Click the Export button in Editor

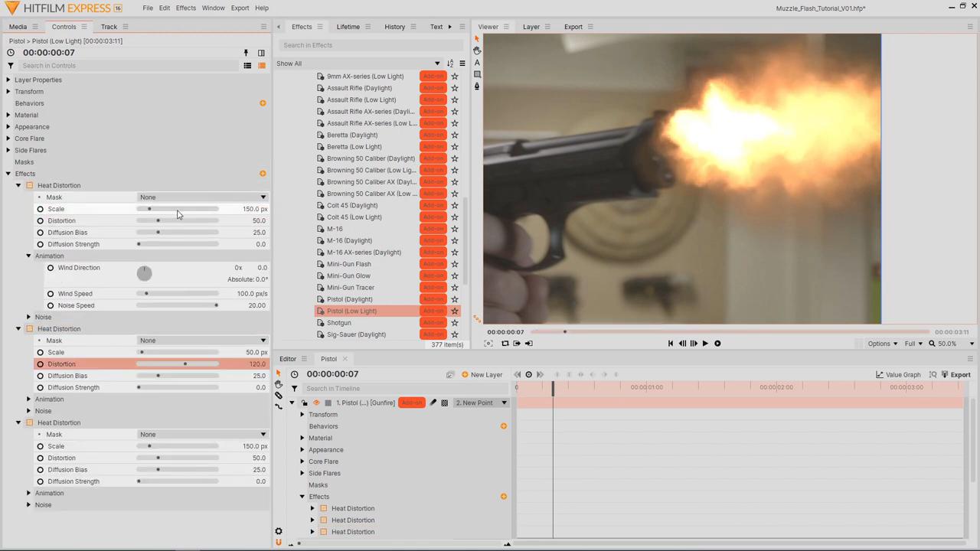coord(956,375)
